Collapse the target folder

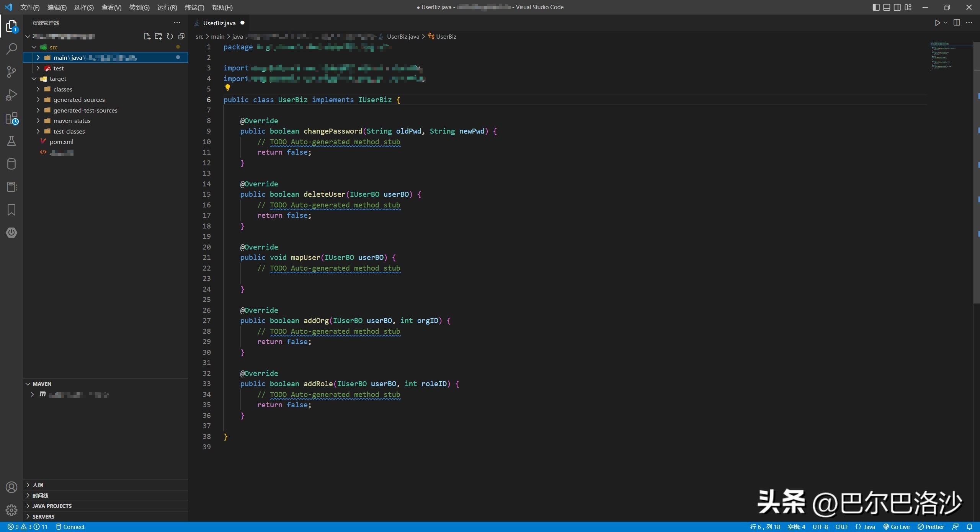[x=34, y=78]
